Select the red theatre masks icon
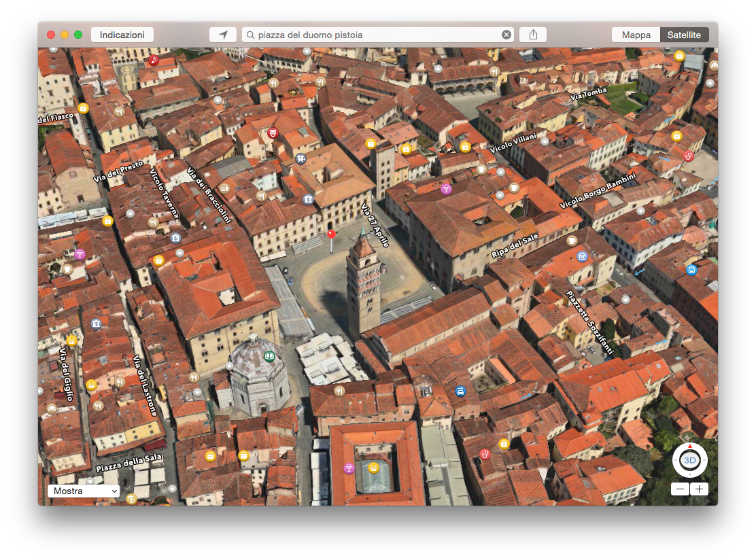Viewport: 756px width, 560px height. pyautogui.click(x=273, y=133)
